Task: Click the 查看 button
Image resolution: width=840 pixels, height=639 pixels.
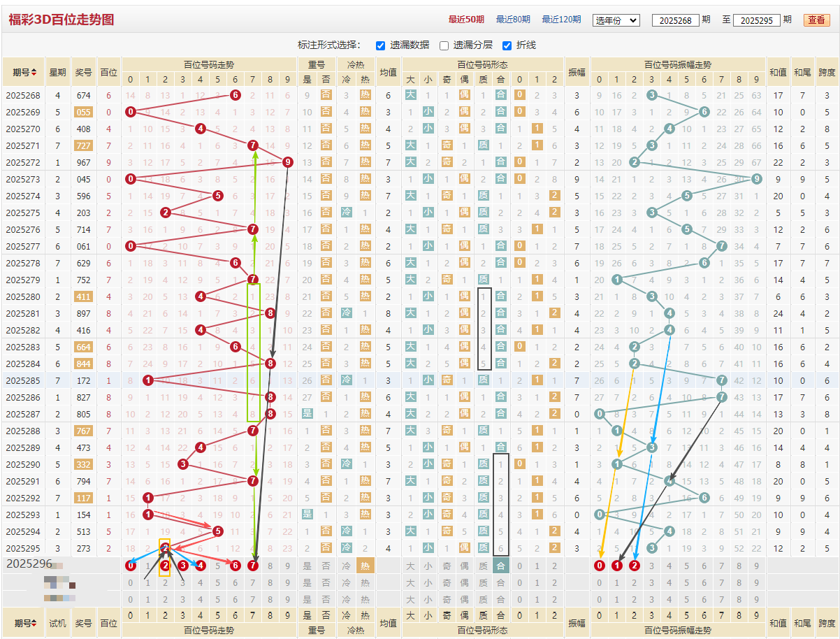Action: pyautogui.click(x=816, y=20)
